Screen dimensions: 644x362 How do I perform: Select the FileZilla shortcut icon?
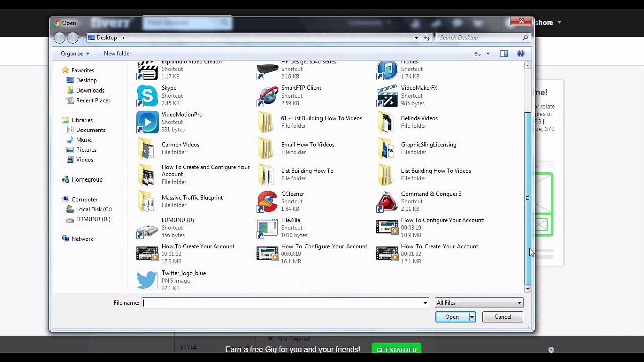(267, 228)
